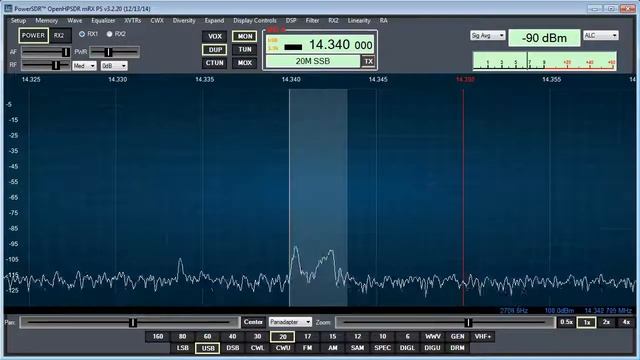Select the VHF+ band button
The height and width of the screenshot is (360, 640).
coord(483,337)
